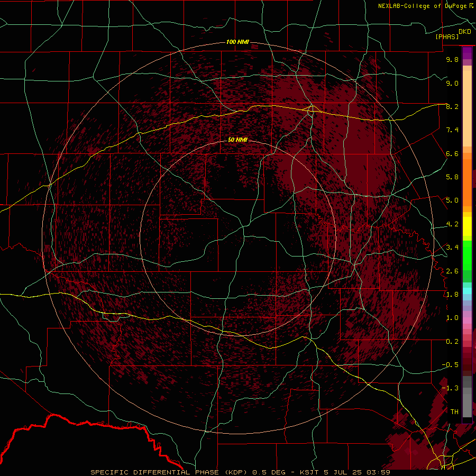Click the 5.8 scale value

coord(452,177)
